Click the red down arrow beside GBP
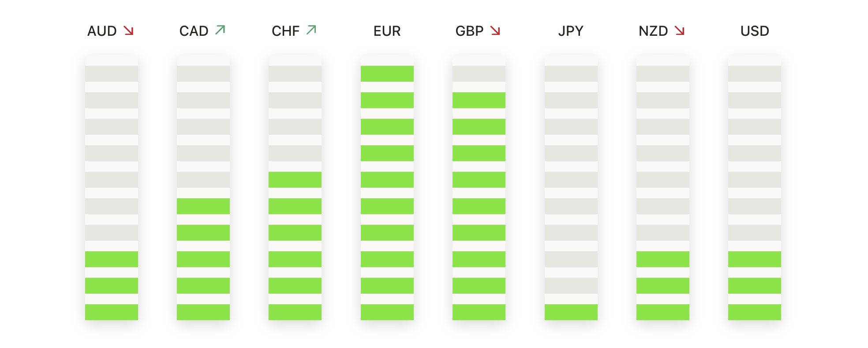This screenshot has height=348, width=868. [x=495, y=30]
